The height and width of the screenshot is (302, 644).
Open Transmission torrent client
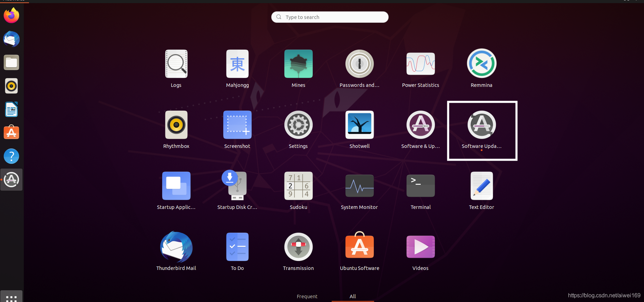[299, 247]
